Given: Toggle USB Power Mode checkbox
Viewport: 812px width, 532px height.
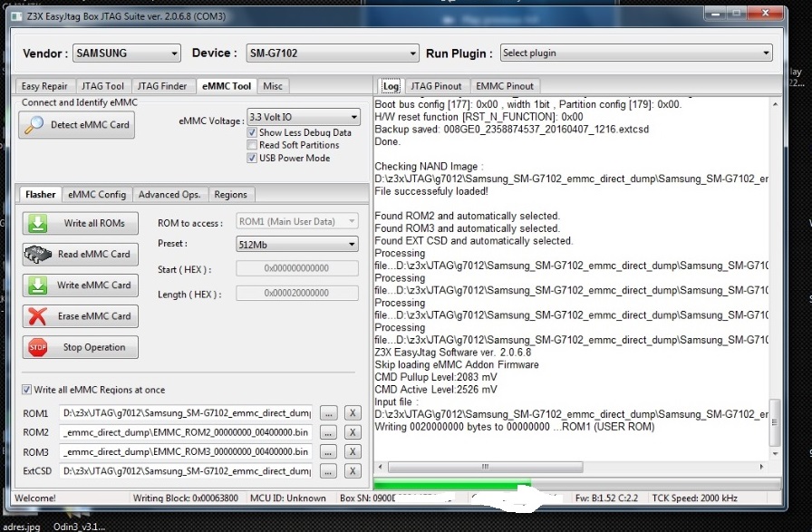Looking at the screenshot, I should click(x=252, y=159).
